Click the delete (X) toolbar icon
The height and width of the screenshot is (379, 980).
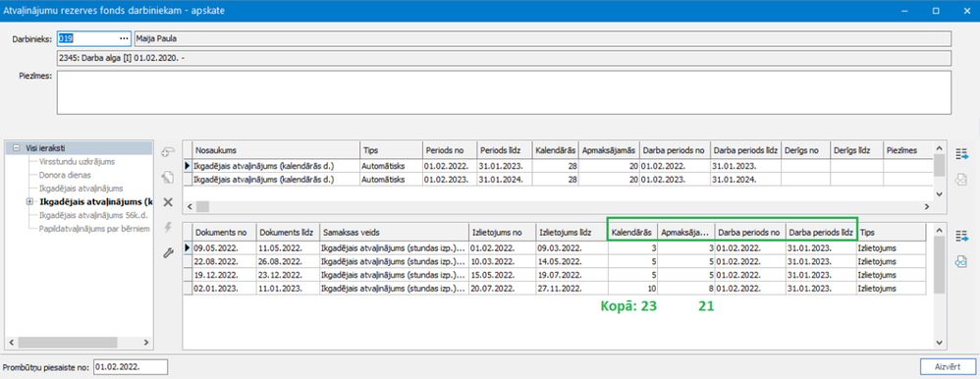(168, 202)
